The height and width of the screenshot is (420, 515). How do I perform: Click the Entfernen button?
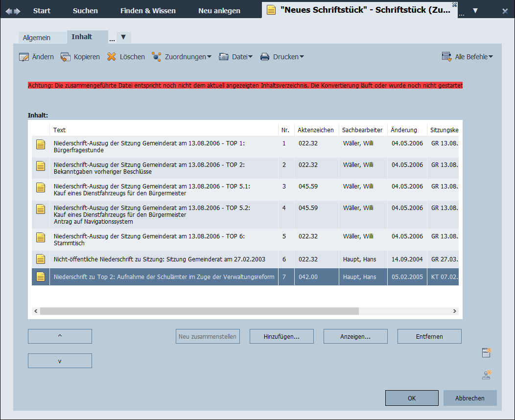[429, 336]
